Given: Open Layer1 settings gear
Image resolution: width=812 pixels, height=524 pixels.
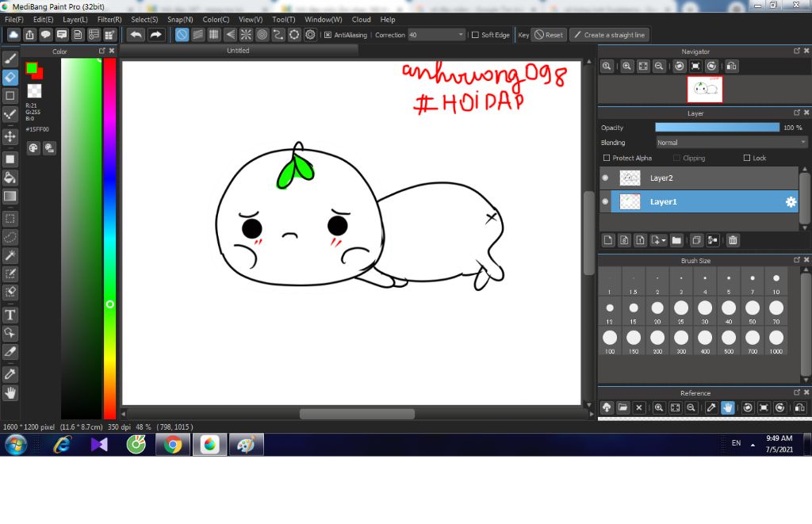Looking at the screenshot, I should (x=791, y=202).
